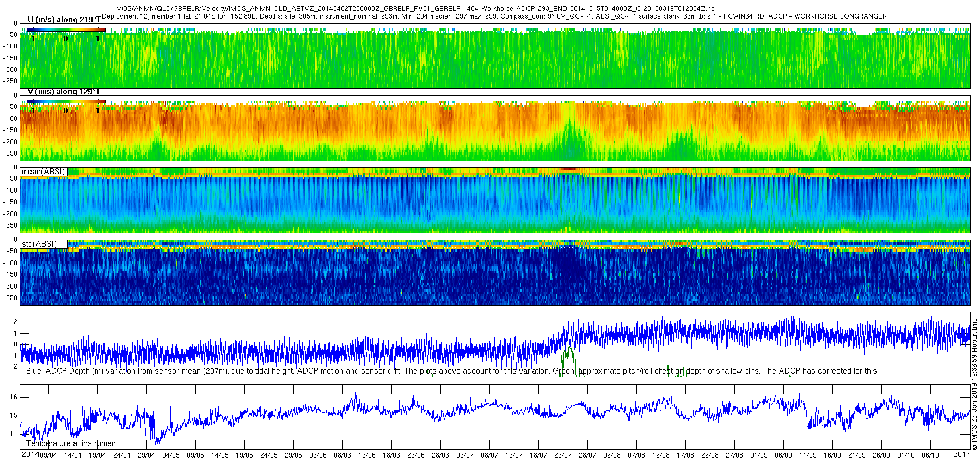Image resolution: width=980 pixels, height=463 pixels.
Task: Click the '04/05' date tick label
Action: (171, 455)
